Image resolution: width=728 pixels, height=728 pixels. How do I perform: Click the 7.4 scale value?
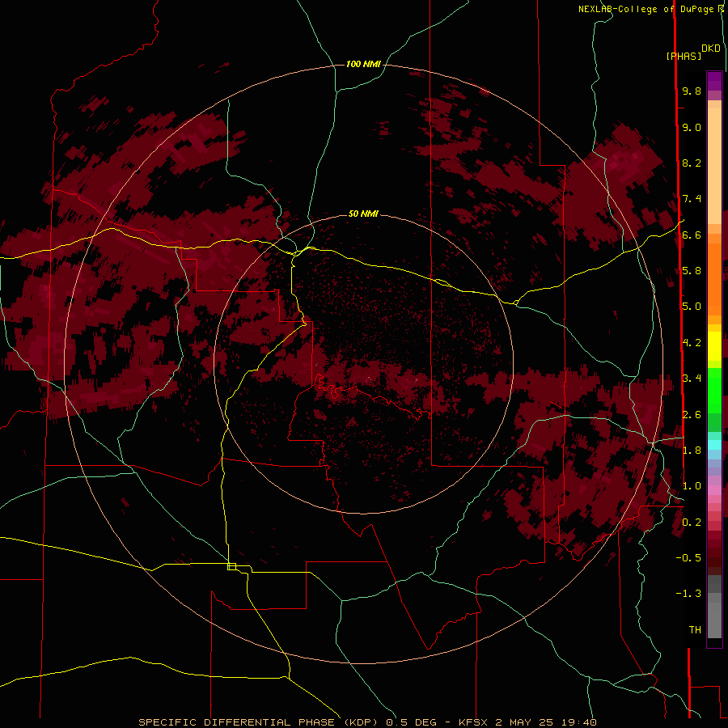point(692,199)
